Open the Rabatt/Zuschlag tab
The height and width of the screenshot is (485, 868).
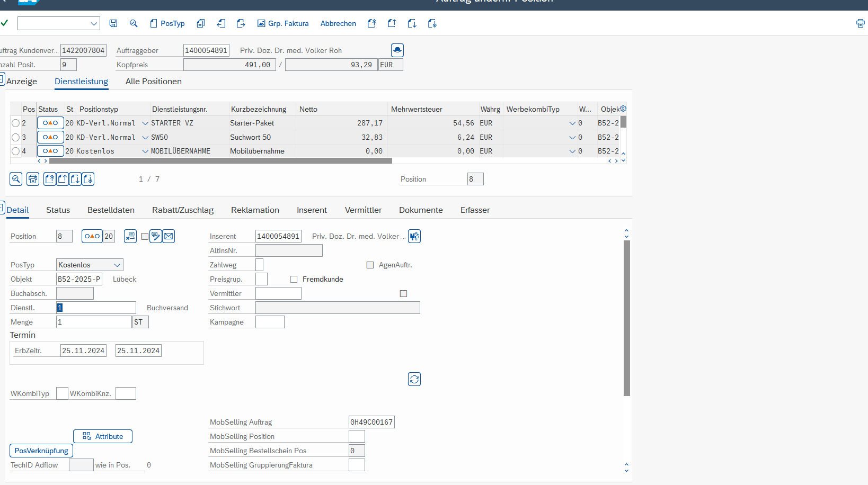(183, 210)
